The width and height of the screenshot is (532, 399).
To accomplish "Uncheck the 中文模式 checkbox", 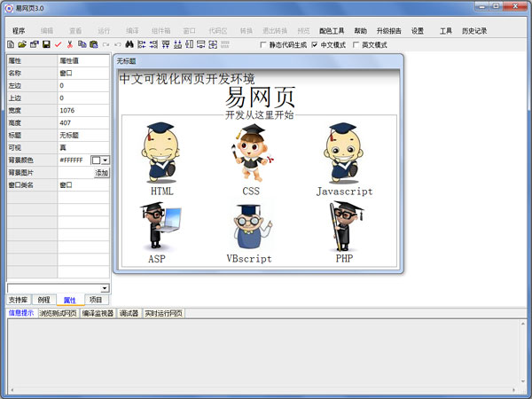I will (315, 45).
